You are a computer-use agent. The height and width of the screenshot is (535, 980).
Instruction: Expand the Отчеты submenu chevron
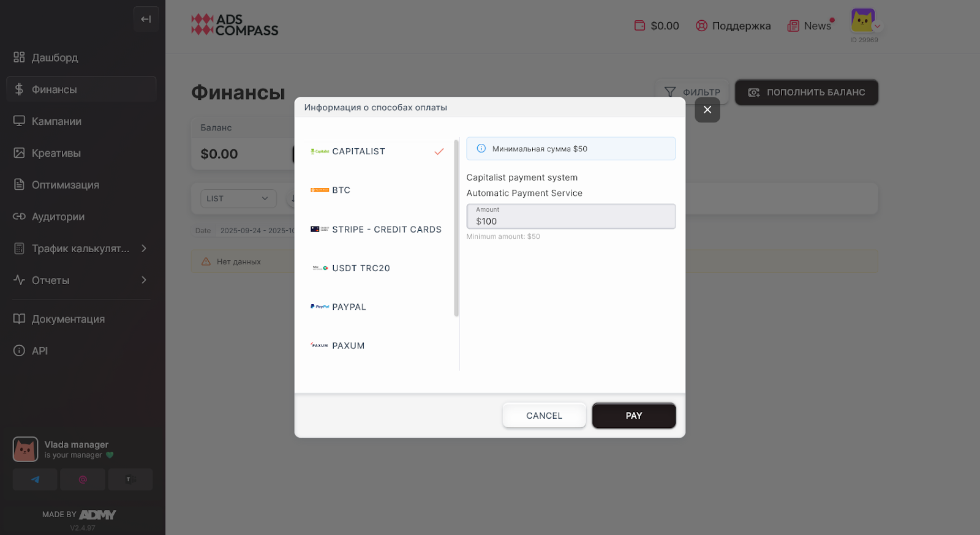pyautogui.click(x=144, y=280)
